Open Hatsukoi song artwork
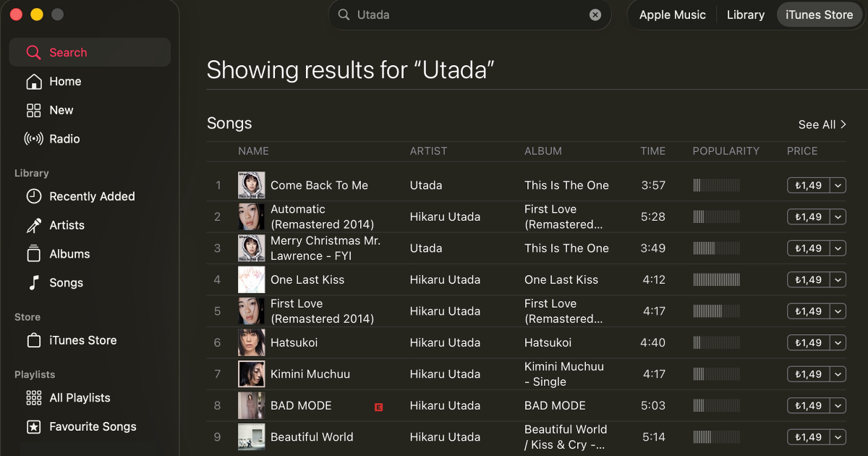This screenshot has height=456, width=868. tap(252, 342)
